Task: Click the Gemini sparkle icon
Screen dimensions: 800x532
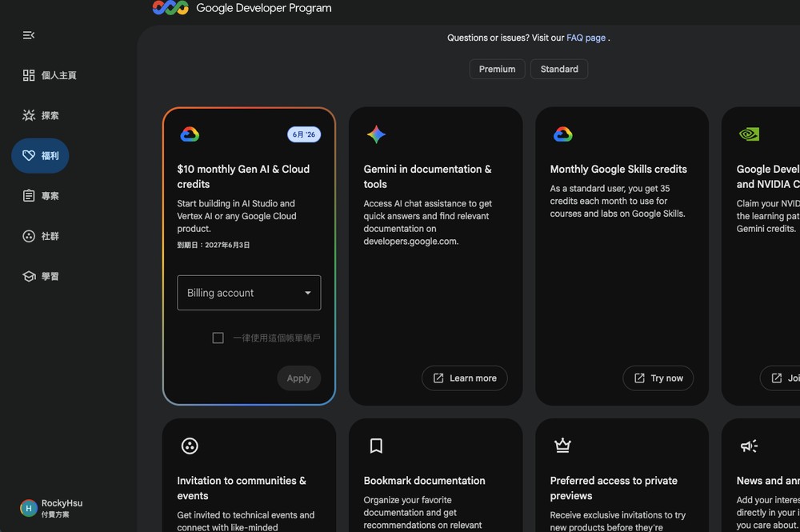Action: [376, 134]
